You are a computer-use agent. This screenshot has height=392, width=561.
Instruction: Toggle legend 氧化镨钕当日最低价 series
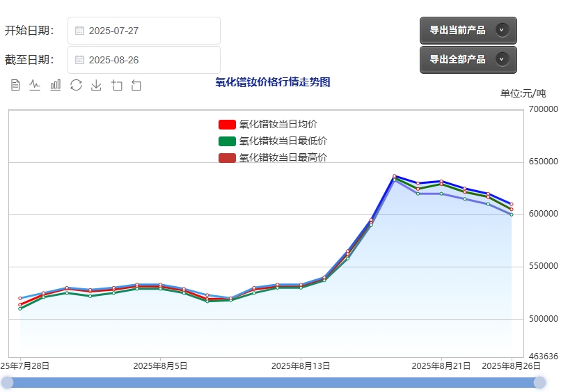click(273, 141)
